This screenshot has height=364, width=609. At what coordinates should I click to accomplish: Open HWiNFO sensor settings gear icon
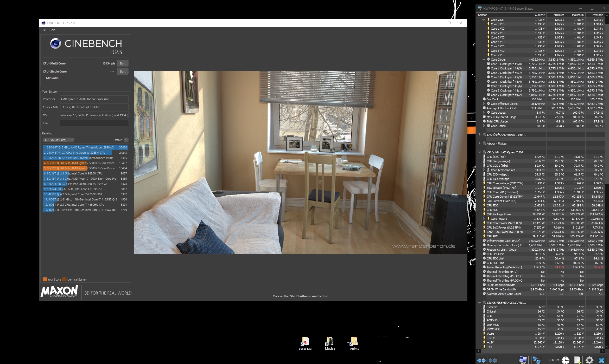tap(589, 360)
